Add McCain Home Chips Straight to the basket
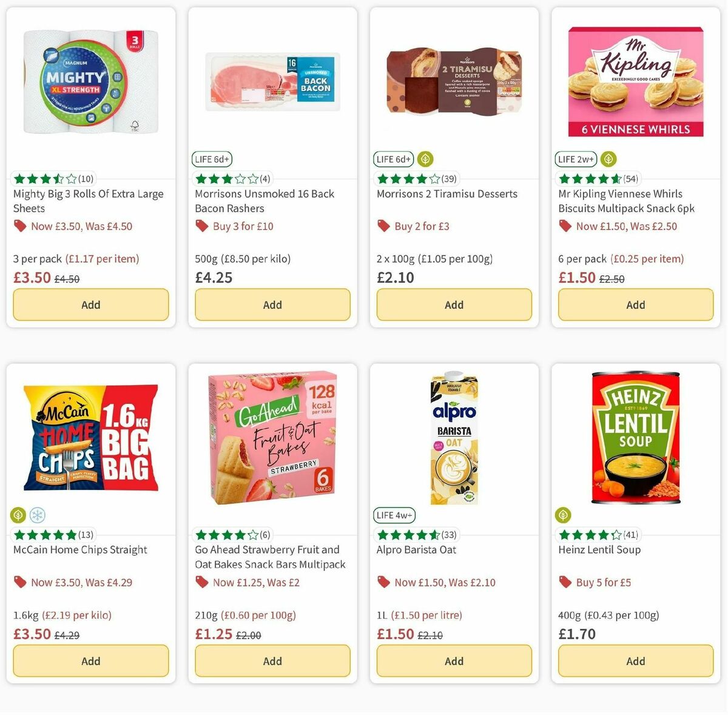Image resolution: width=728 pixels, height=715 pixels. pos(90,660)
